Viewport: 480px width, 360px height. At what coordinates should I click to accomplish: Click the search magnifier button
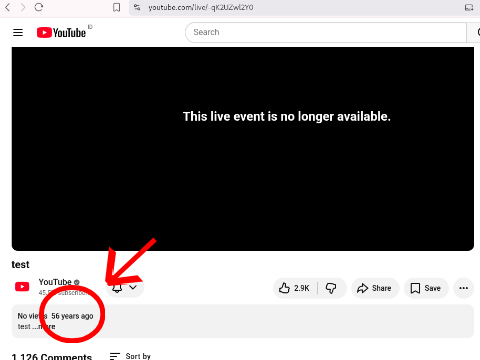(x=475, y=32)
